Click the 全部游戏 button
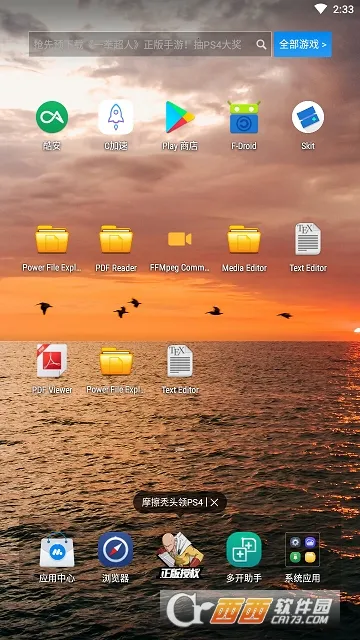 303,44
